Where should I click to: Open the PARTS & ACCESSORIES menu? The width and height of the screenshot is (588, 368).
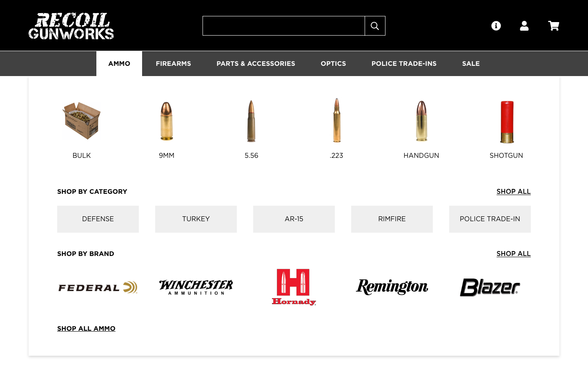256,63
